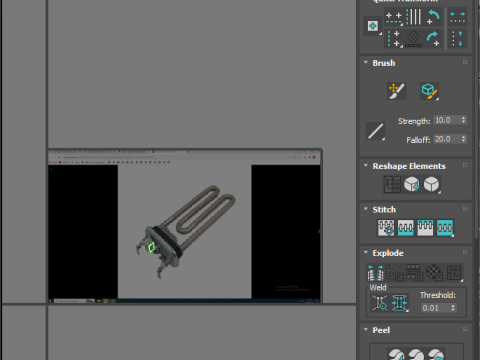Click the Space Horizontally icon
The height and width of the screenshot is (360, 480).
point(457,17)
